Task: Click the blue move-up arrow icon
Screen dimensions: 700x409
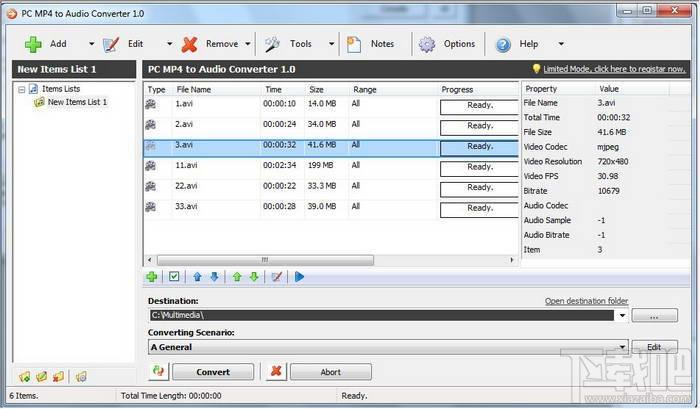Action: [x=197, y=277]
